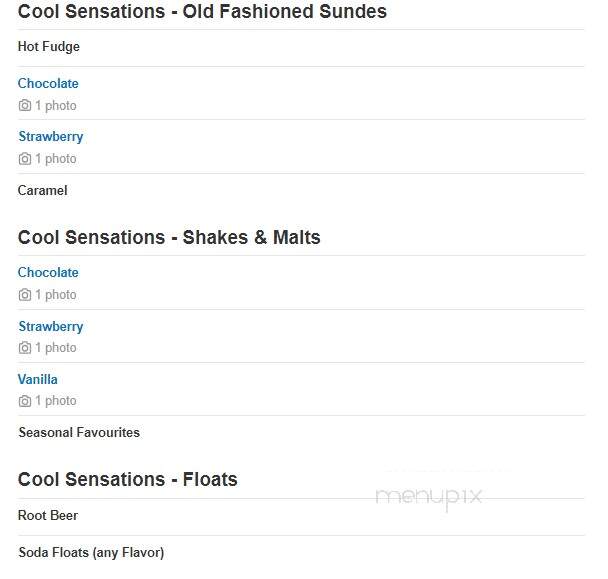Click camera icon under Strawberry shake
The height and width of the screenshot is (579, 608).
(x=25, y=348)
